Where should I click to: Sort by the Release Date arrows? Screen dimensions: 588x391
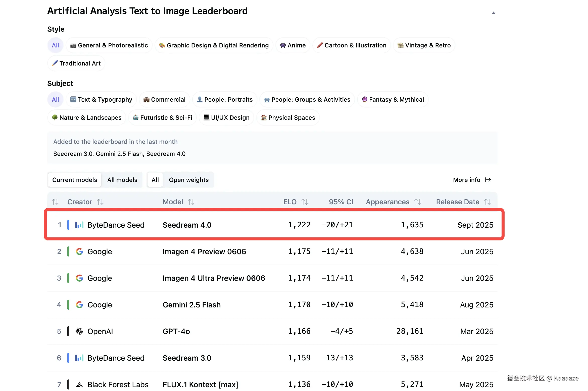tap(487, 202)
